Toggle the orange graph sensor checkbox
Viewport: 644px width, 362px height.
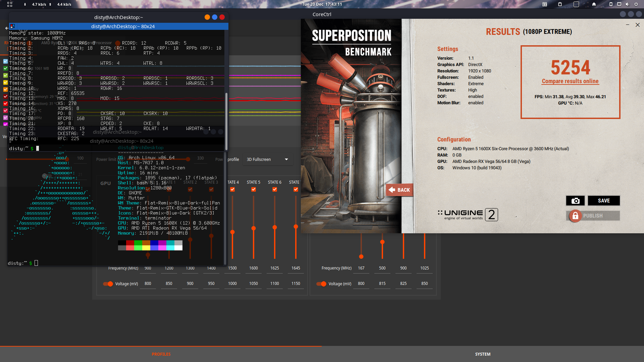5,89
